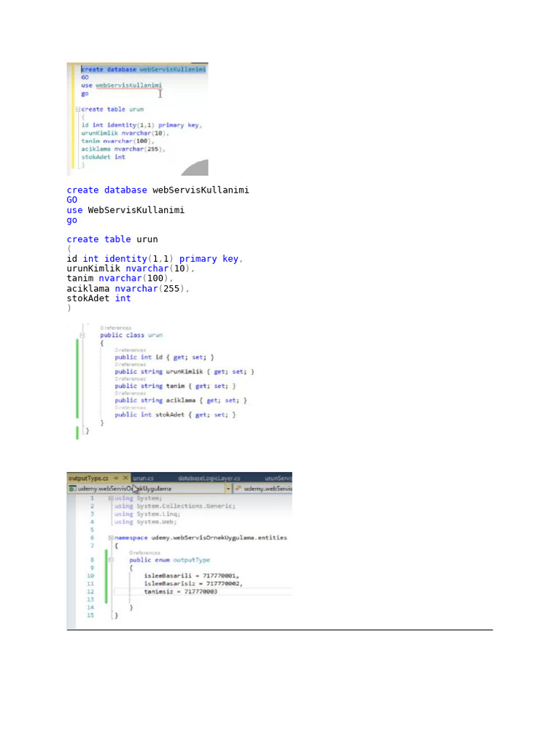Click 'create table urun' in the document text
Viewport: 560px width, 747px height.
coord(112,239)
